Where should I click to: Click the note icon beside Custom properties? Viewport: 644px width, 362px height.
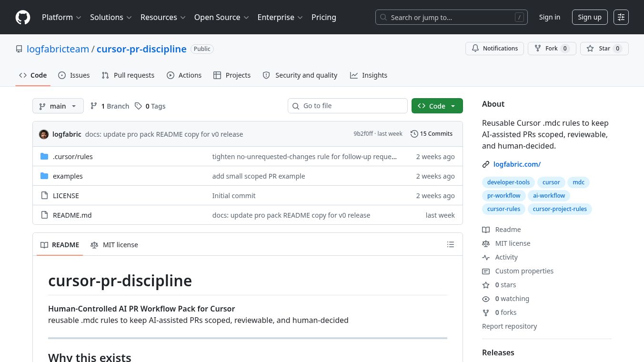click(486, 271)
